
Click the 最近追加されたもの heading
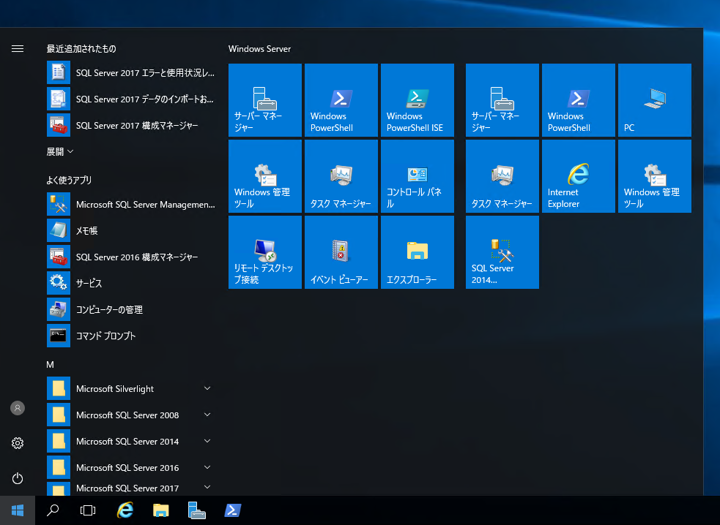(x=81, y=49)
